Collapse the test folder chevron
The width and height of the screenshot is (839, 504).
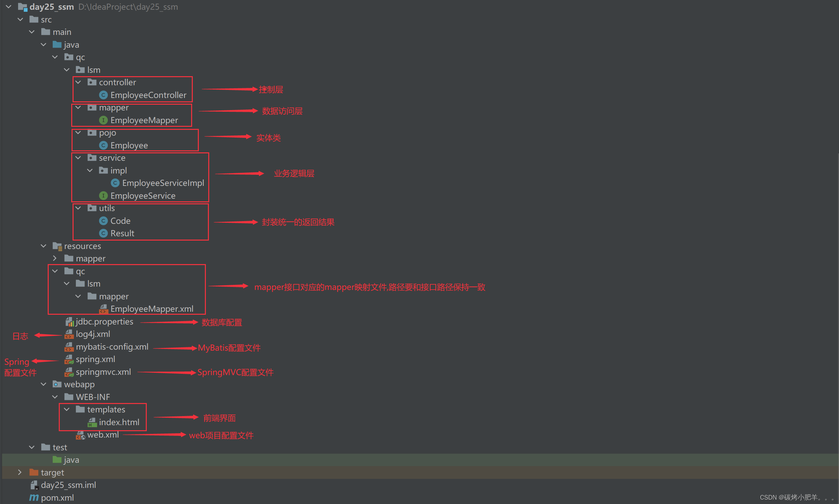tap(32, 447)
